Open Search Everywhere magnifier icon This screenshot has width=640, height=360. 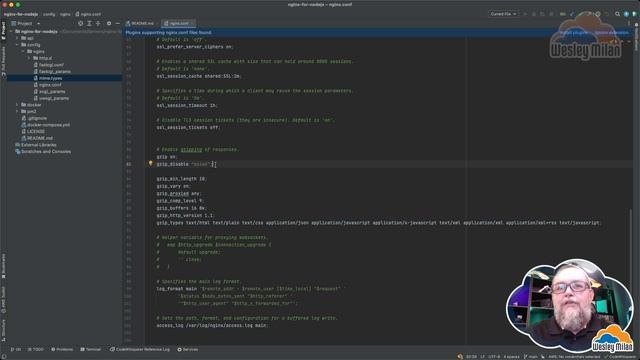[x=617, y=14]
